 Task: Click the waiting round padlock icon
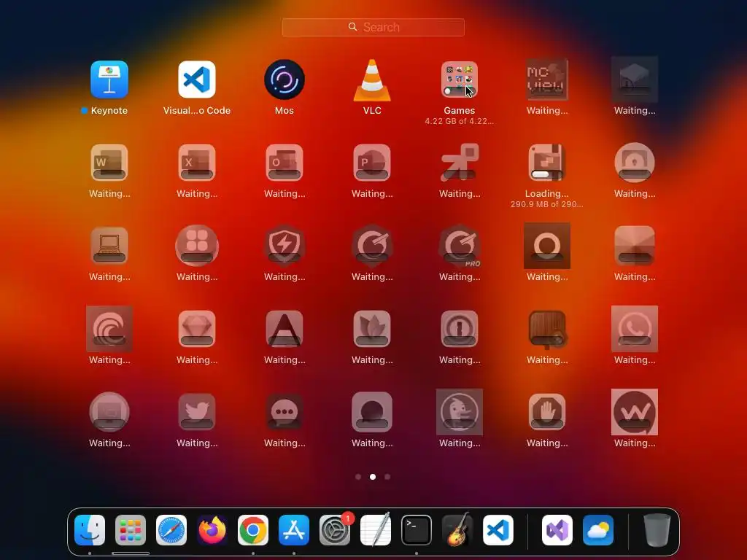(635, 163)
